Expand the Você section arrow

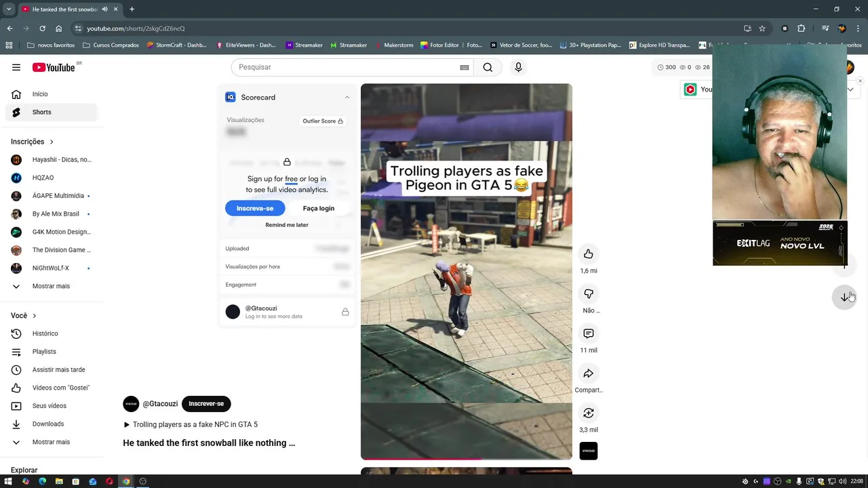[x=35, y=316]
